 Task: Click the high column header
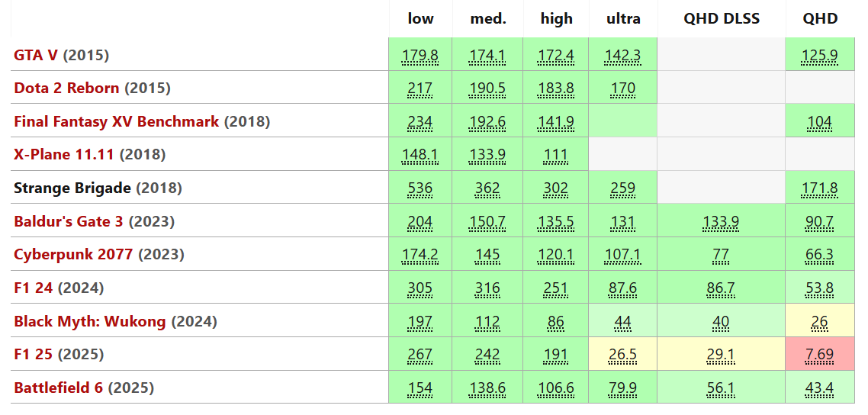tap(557, 19)
